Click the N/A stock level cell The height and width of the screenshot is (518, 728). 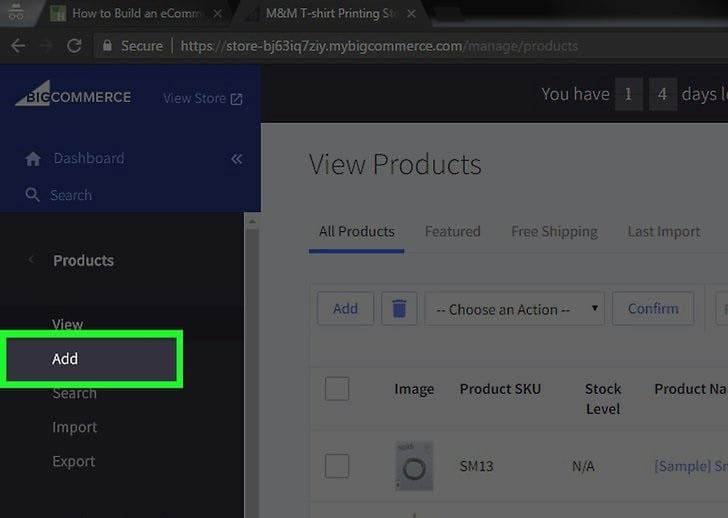tap(583, 466)
